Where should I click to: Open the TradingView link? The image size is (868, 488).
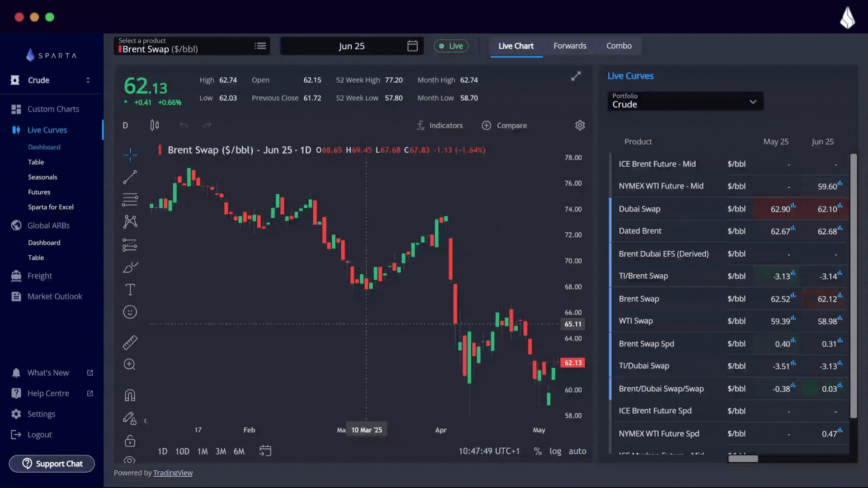pyautogui.click(x=173, y=473)
